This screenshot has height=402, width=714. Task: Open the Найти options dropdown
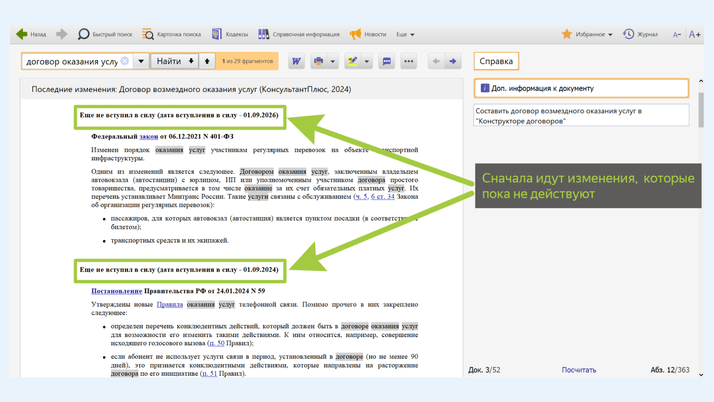190,62
